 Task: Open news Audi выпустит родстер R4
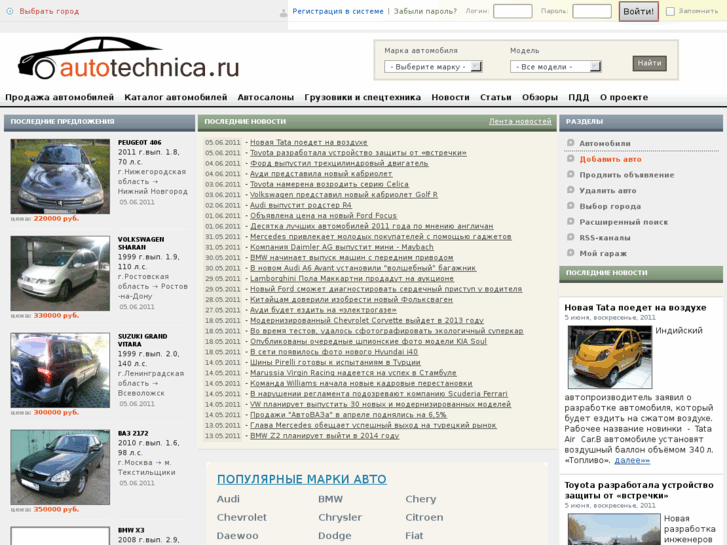pyautogui.click(x=301, y=205)
